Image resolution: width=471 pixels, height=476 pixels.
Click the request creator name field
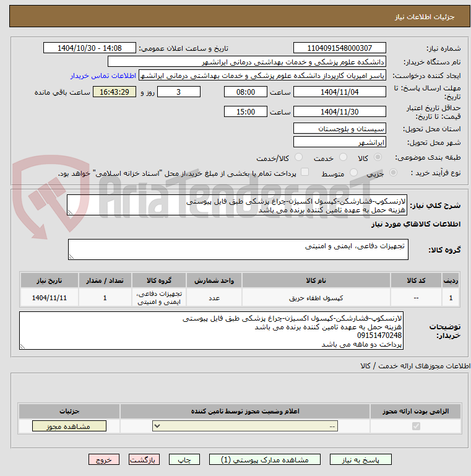[262, 76]
